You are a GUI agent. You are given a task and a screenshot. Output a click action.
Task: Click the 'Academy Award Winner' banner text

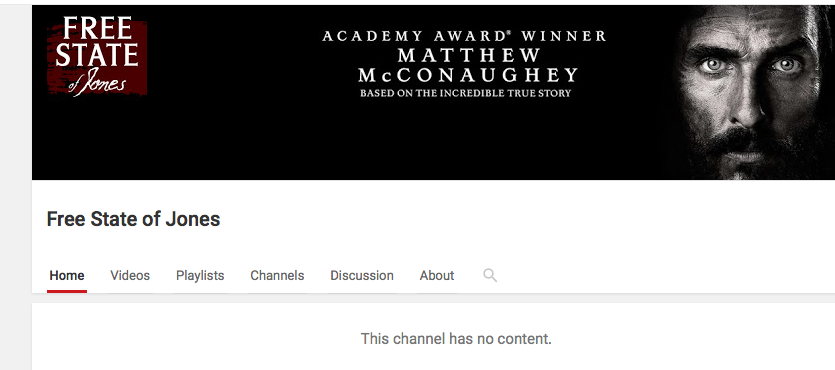(x=464, y=36)
